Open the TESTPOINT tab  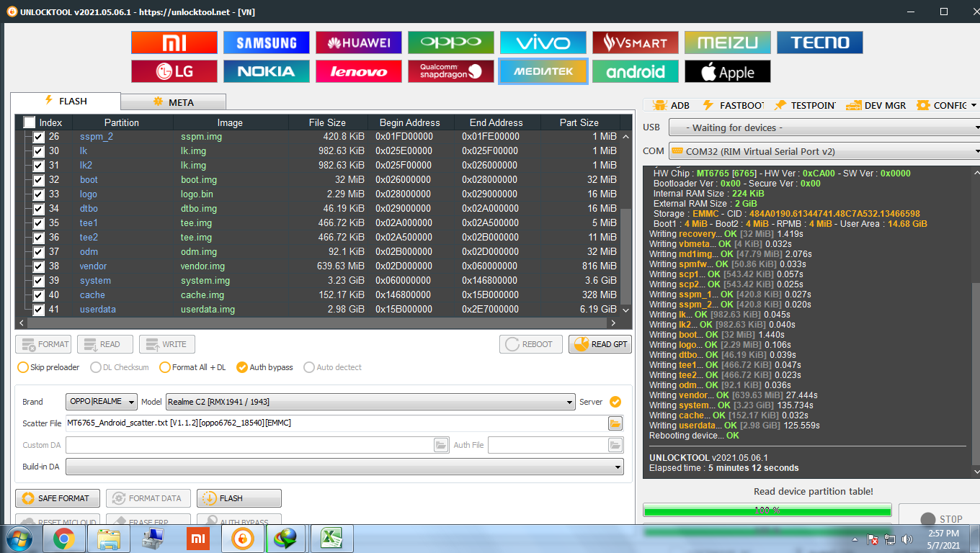pos(804,105)
